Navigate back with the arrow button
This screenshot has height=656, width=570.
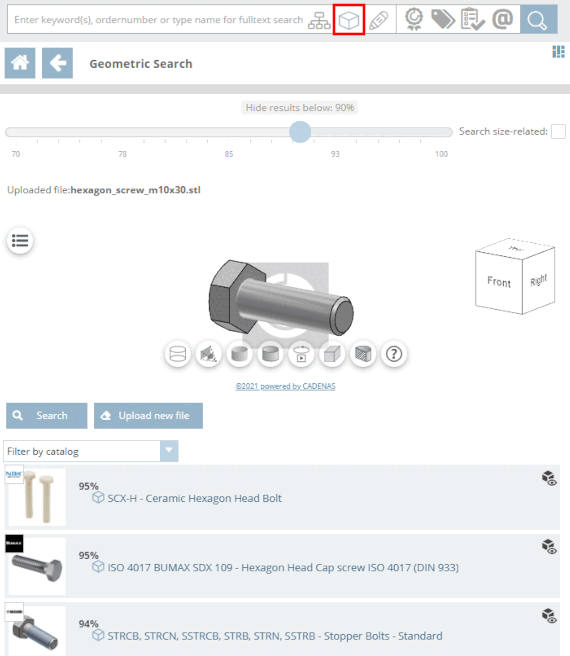pos(57,63)
